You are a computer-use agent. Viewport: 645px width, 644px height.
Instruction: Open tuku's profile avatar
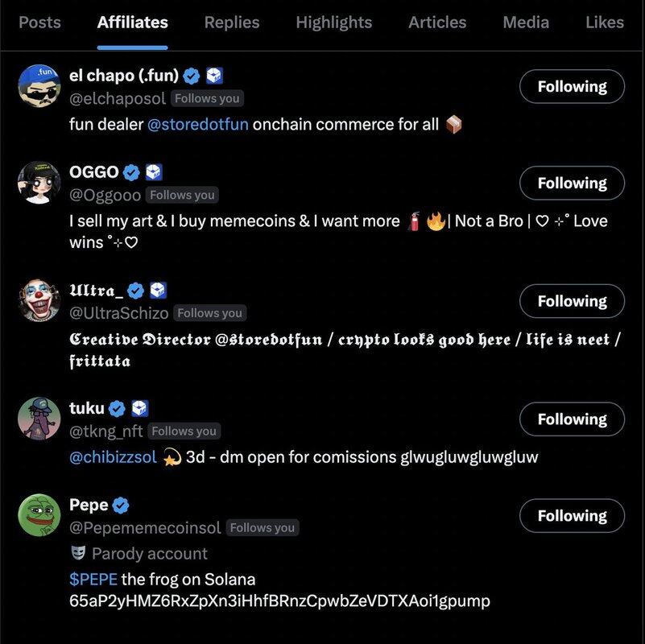coord(39,419)
